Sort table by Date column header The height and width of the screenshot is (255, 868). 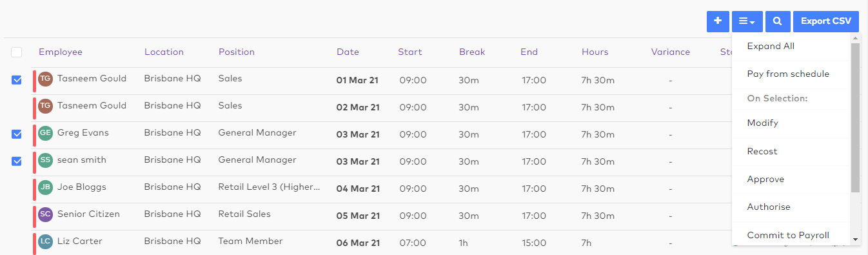tap(348, 52)
